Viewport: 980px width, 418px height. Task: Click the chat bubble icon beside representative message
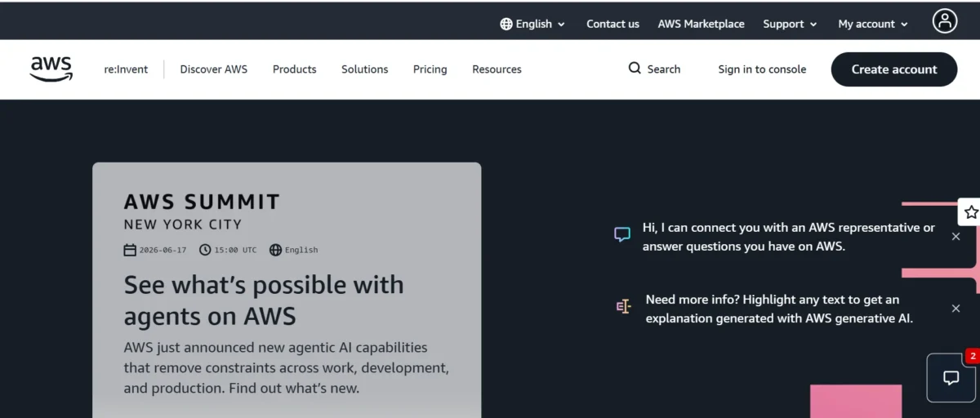click(x=622, y=235)
